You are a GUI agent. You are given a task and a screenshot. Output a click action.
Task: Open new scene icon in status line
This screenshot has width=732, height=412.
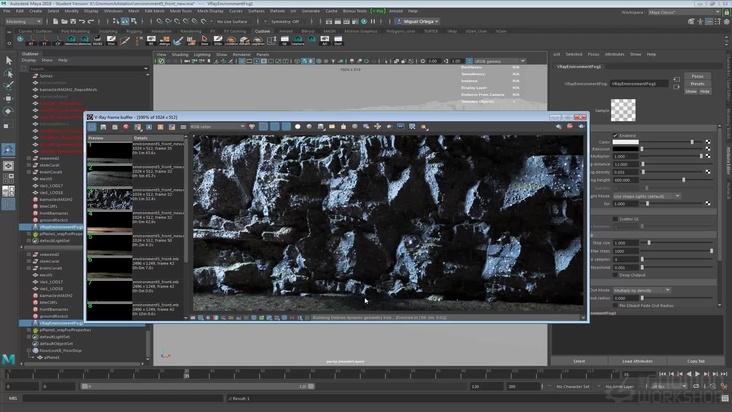[55, 21]
